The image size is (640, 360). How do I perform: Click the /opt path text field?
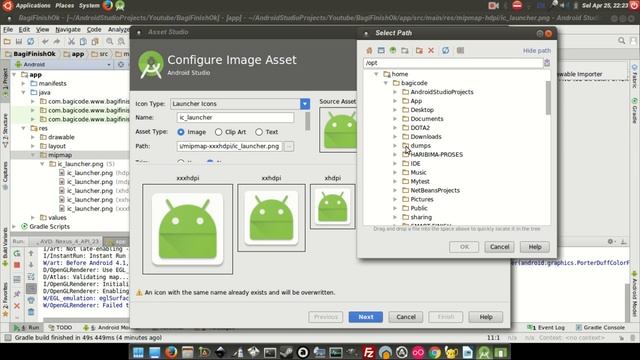[453, 63]
